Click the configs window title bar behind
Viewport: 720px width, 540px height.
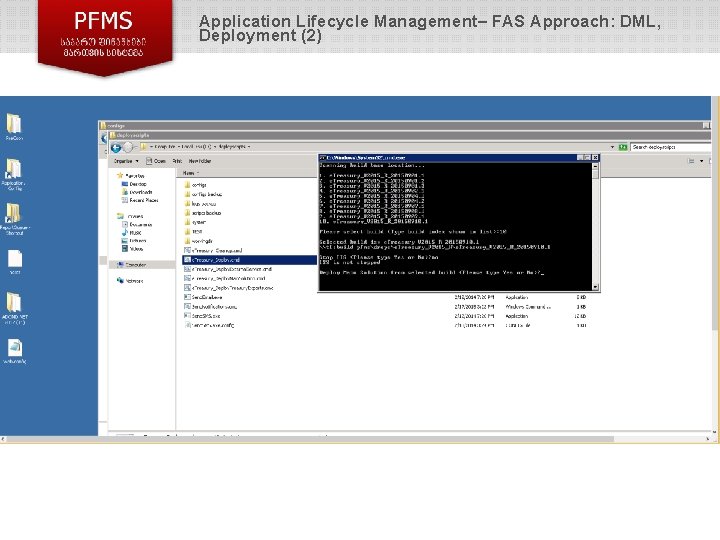[x=404, y=125]
